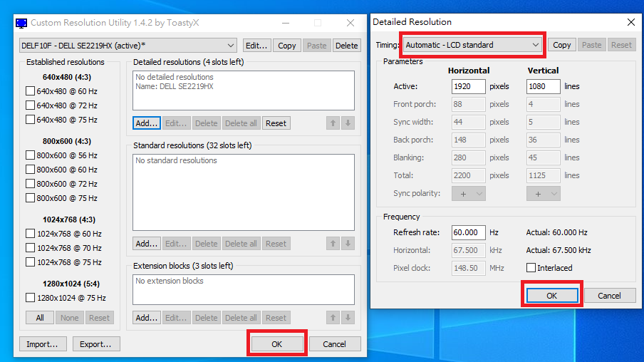This screenshot has width=644, height=362.
Task: Add an extension block
Action: point(147,317)
